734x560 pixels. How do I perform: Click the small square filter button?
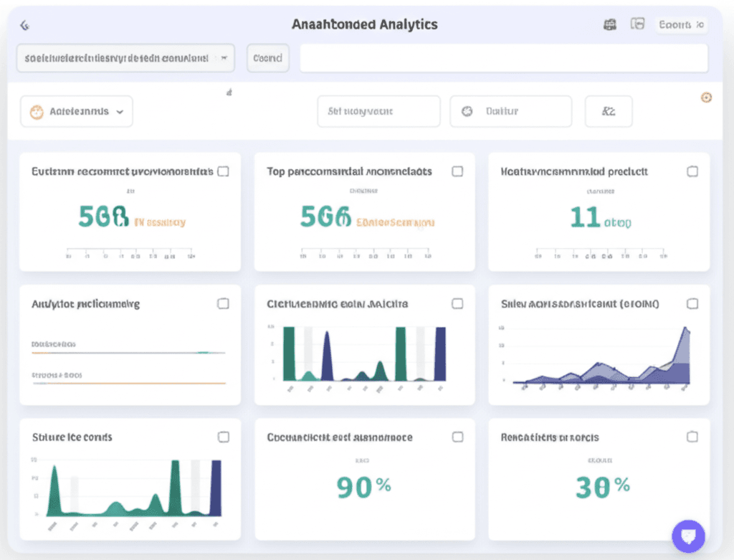click(609, 111)
